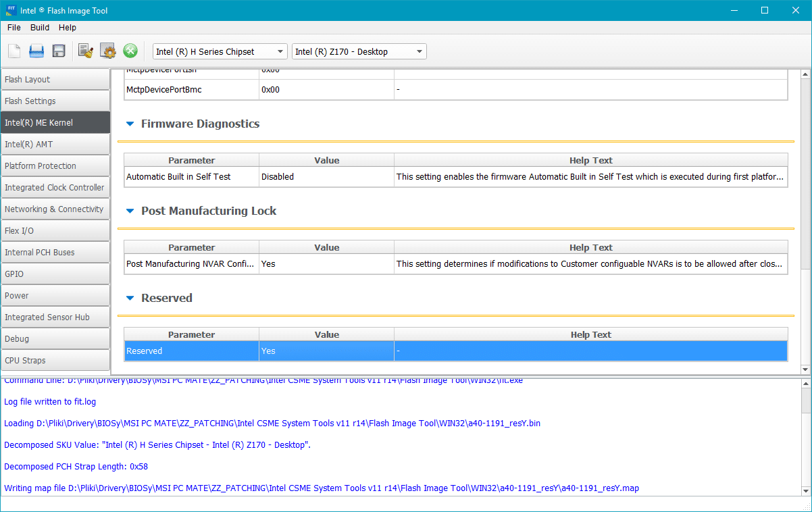Image resolution: width=812 pixels, height=512 pixels.
Task: Click the log pane scrollbar thumb
Action: (x=806, y=401)
